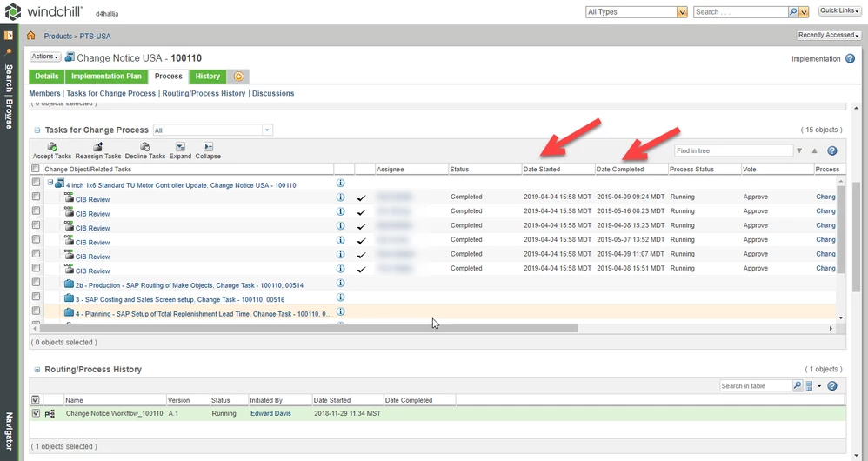The height and width of the screenshot is (461, 868).
Task: Uncheck Change Notice Workflow_100110 row checkbox
Action: click(x=36, y=413)
